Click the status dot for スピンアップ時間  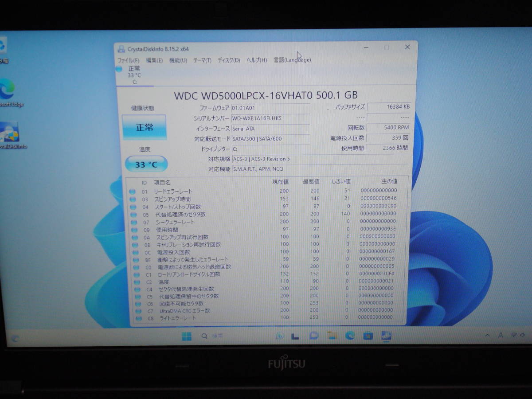(133, 199)
